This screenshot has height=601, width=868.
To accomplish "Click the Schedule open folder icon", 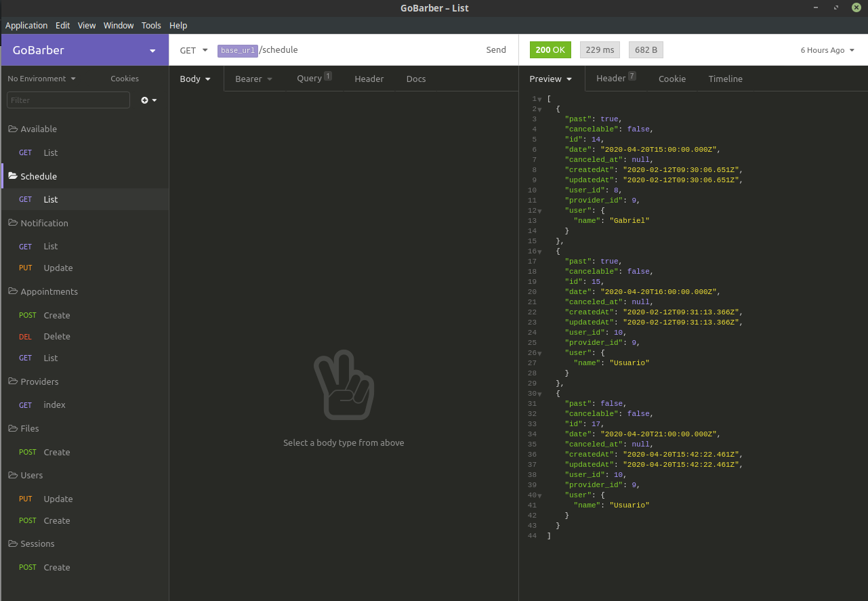I will point(13,176).
